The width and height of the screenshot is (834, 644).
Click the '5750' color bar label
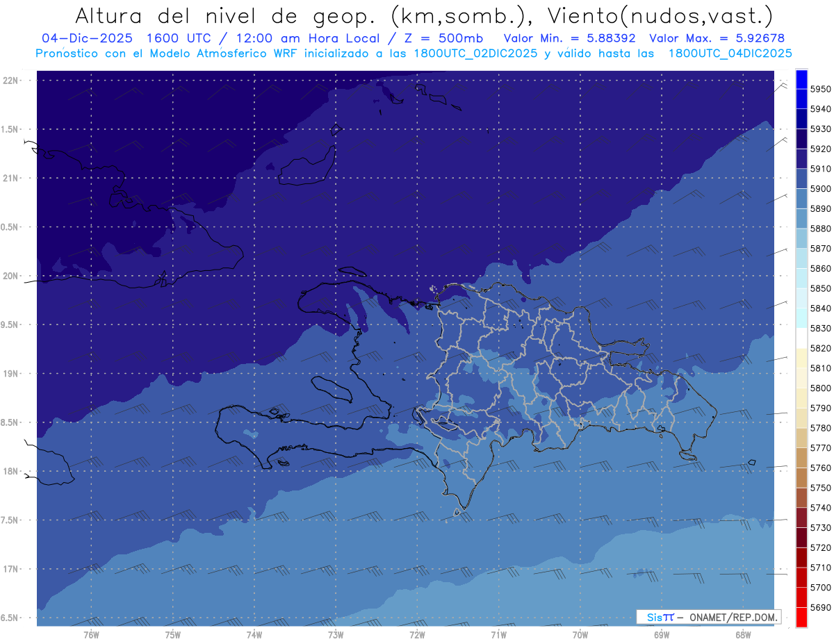820,488
